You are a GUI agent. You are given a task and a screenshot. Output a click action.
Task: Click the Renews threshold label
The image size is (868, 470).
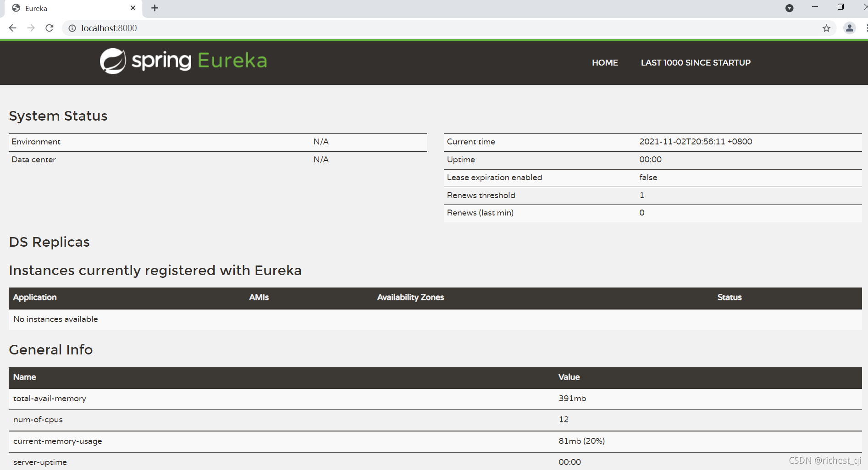coord(481,195)
